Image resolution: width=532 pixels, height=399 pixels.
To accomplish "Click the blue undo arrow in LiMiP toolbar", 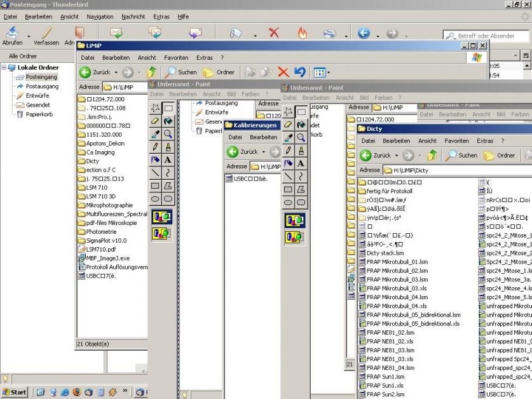I will click(300, 72).
